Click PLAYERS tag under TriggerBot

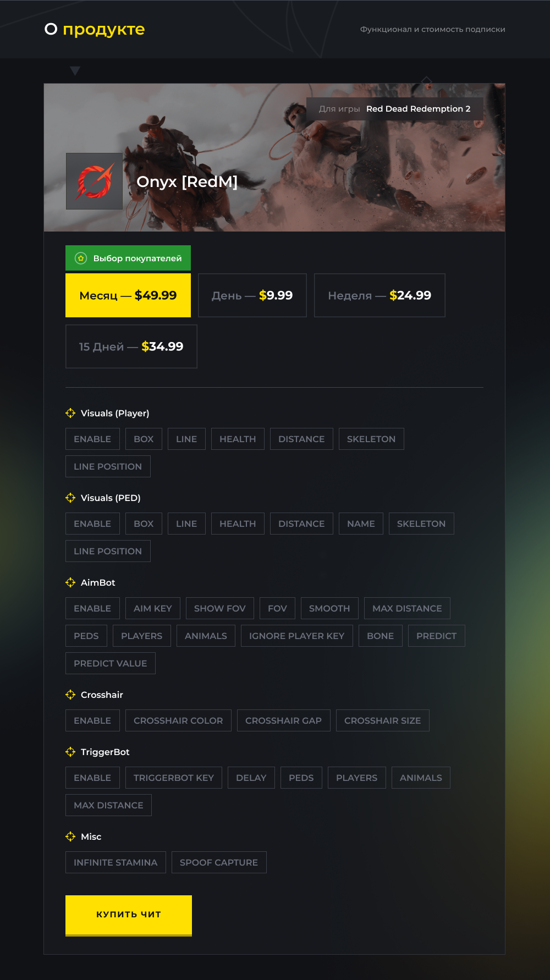point(357,778)
